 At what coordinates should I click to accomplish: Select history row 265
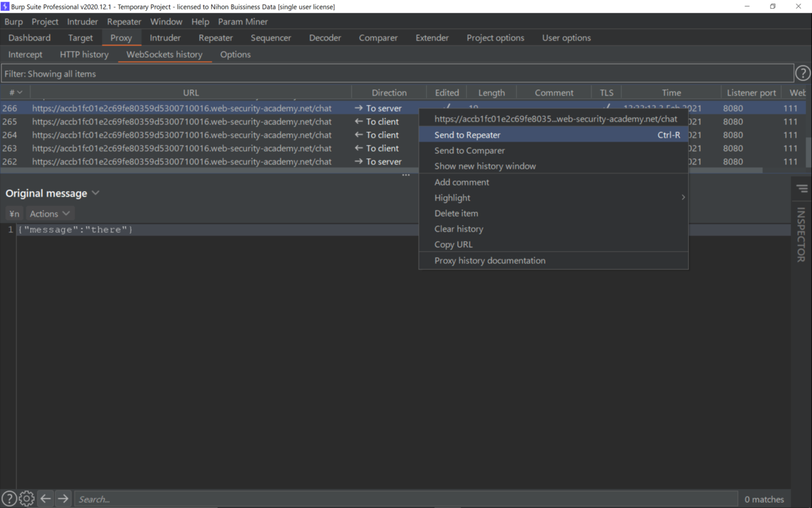point(210,122)
